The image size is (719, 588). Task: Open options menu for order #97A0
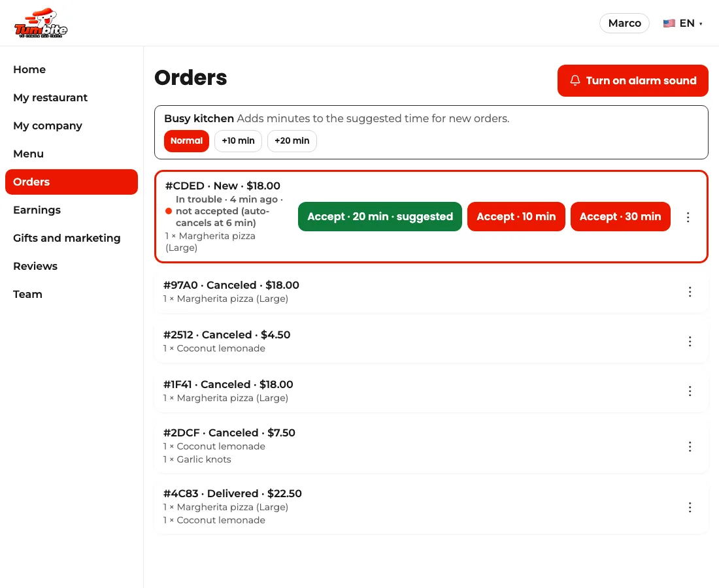(690, 292)
